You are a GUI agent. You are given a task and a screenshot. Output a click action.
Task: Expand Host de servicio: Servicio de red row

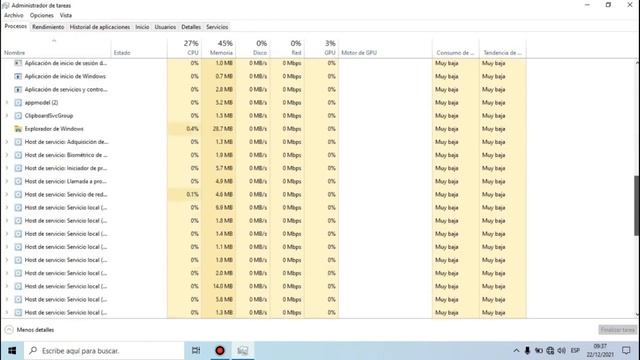point(7,194)
